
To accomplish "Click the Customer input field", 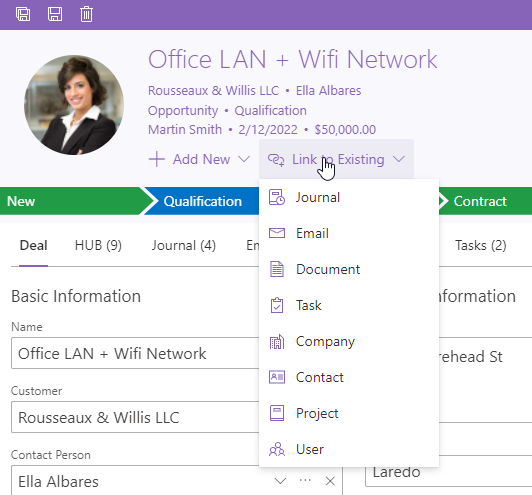I will click(x=135, y=417).
